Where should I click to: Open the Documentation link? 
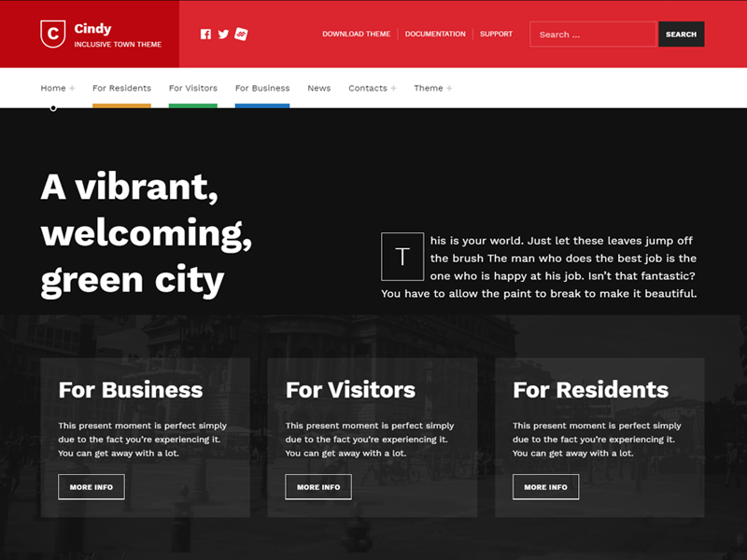pyautogui.click(x=435, y=34)
